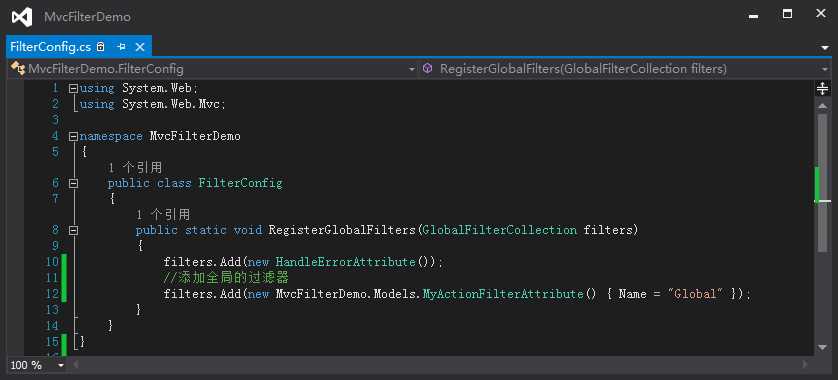Click the '1 个引用' lens above FilterConfig class
Image resolution: width=838 pixels, height=380 pixels.
(135, 168)
